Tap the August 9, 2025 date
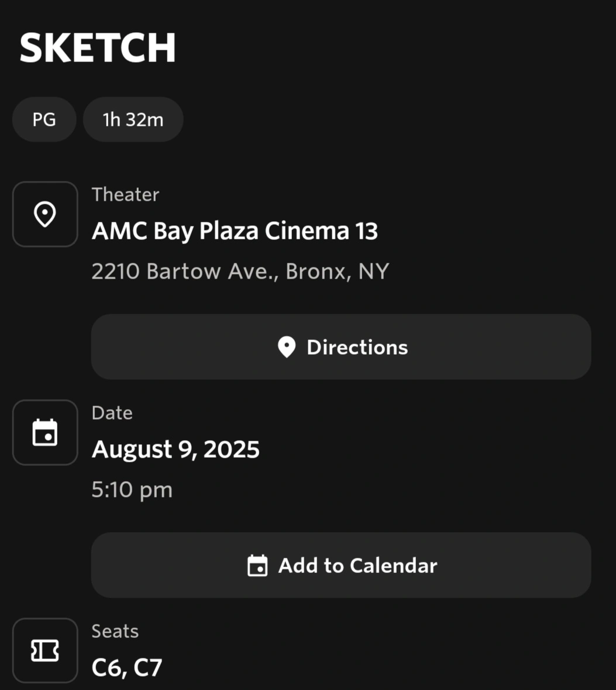Image resolution: width=616 pixels, height=690 pixels. point(175,449)
